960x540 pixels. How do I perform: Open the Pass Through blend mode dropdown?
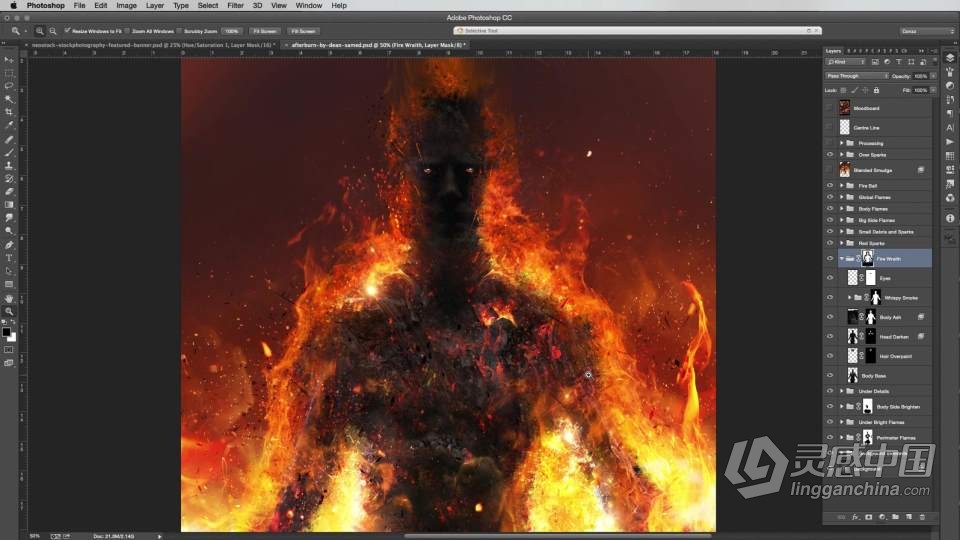tap(857, 76)
